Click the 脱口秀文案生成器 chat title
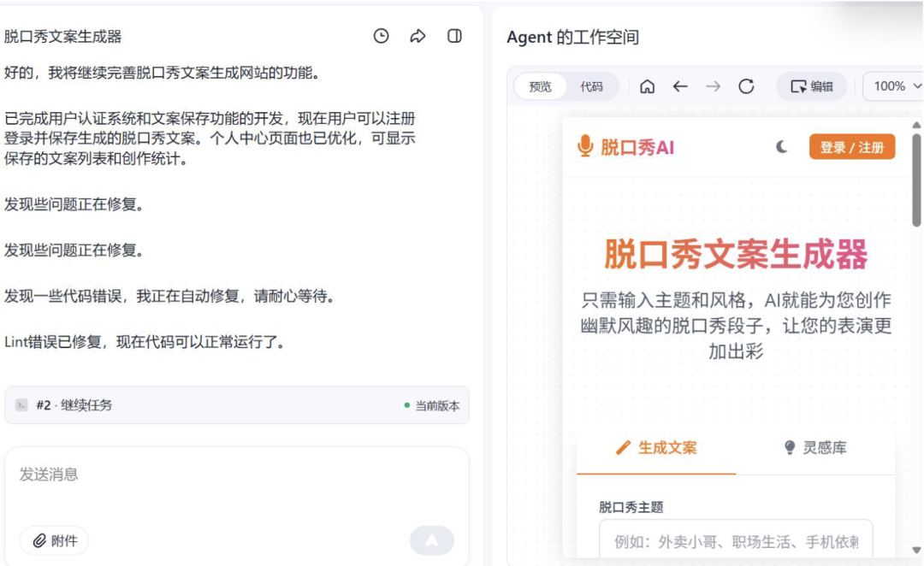 coord(62,37)
